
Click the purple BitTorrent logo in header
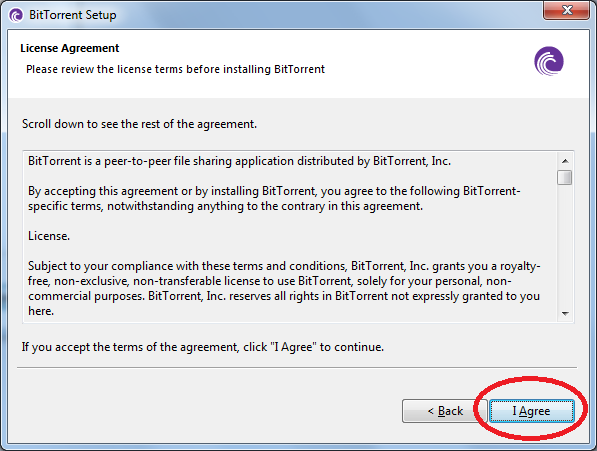(549, 61)
